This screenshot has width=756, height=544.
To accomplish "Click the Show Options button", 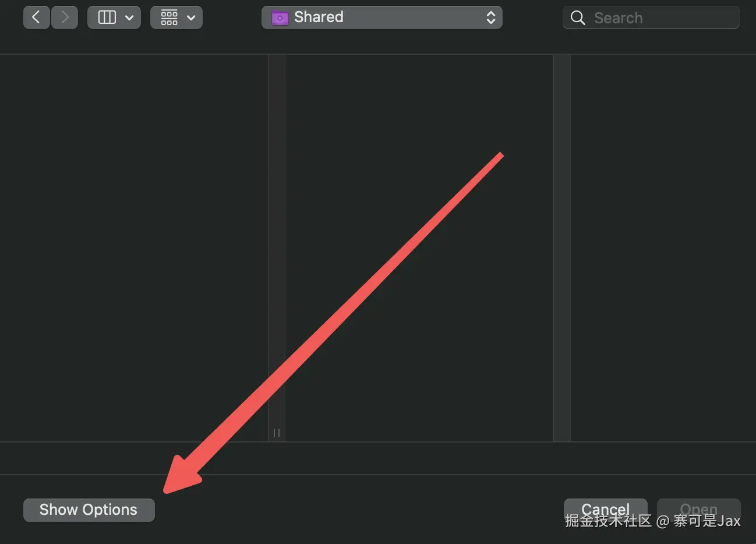I will pyautogui.click(x=89, y=510).
